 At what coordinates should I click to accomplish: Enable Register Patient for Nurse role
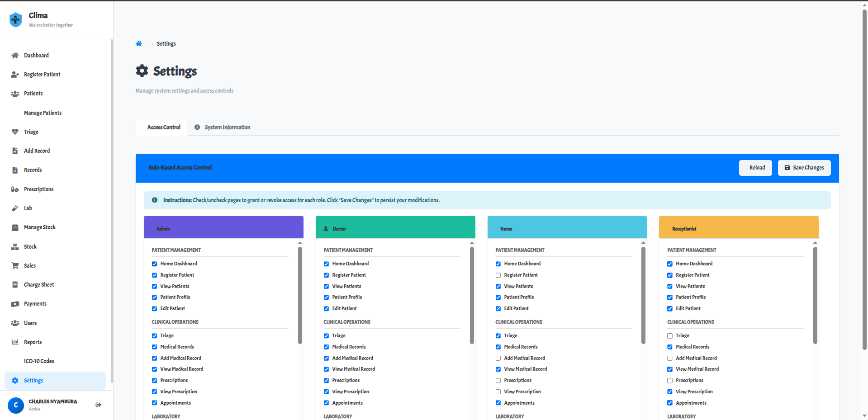(498, 275)
